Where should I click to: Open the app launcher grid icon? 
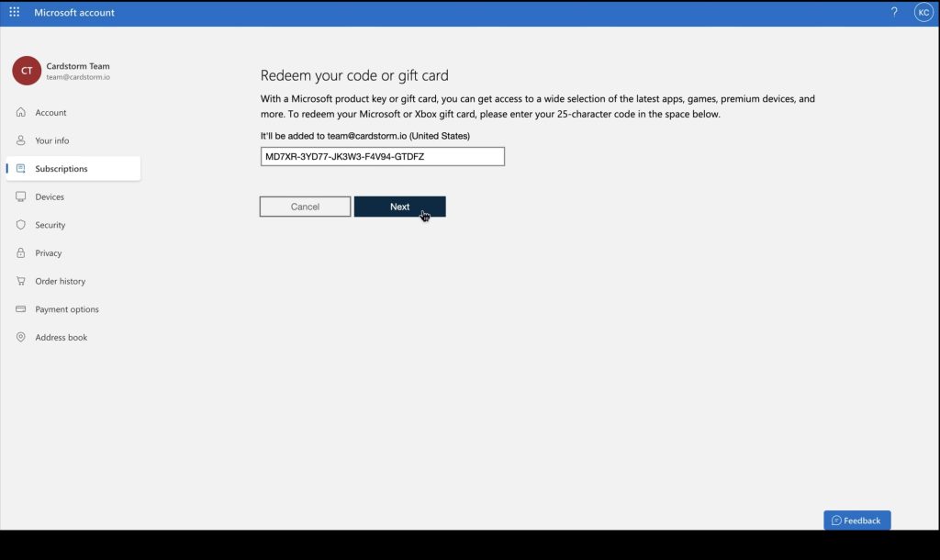14,12
